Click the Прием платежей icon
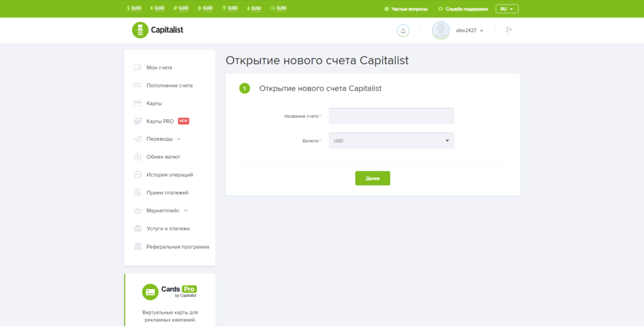The width and height of the screenshot is (644, 326). click(138, 193)
